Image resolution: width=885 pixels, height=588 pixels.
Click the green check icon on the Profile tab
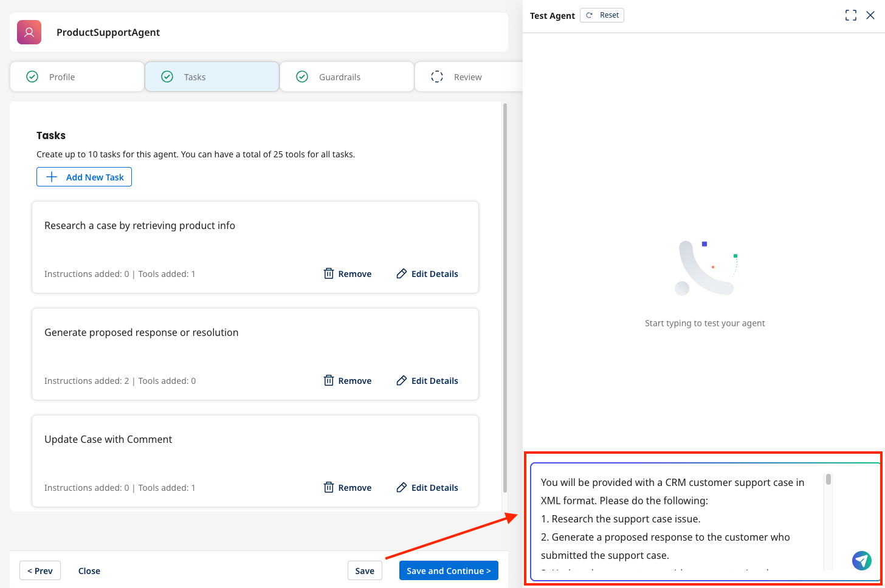click(x=32, y=77)
